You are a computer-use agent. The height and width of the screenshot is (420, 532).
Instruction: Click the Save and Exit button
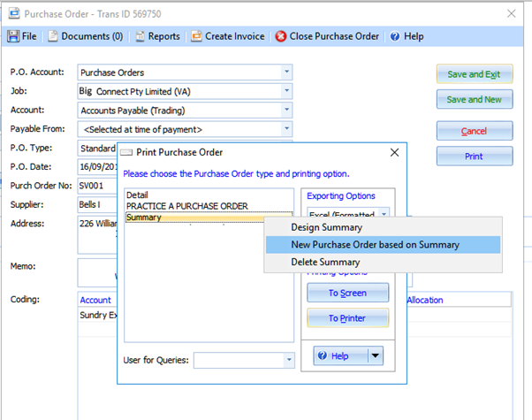click(x=474, y=74)
